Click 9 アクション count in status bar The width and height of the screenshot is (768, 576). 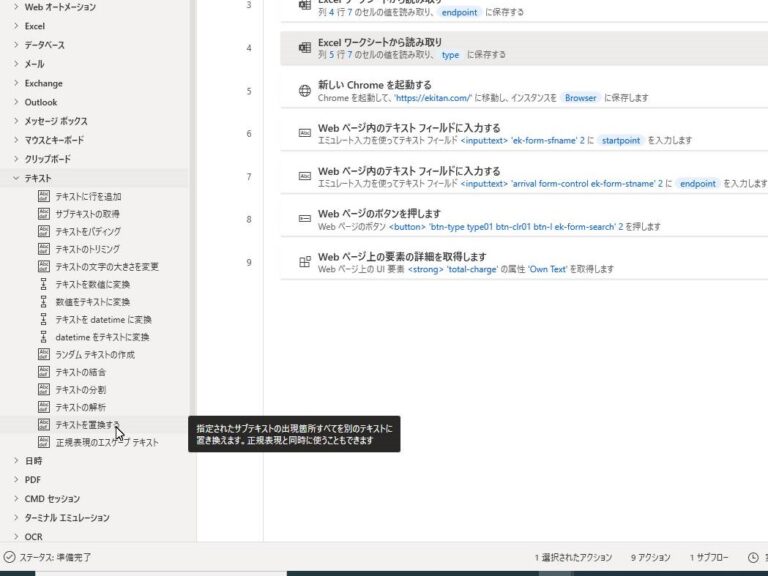(x=650, y=557)
